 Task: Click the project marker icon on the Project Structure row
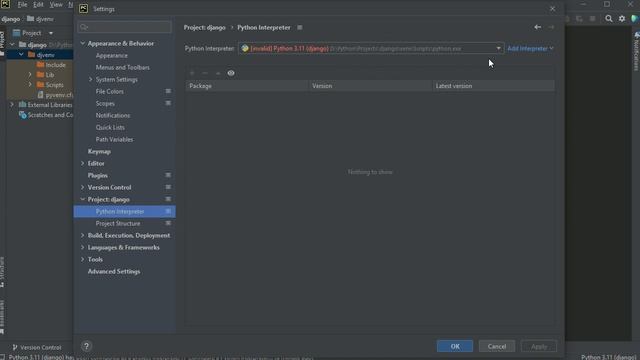tap(168, 223)
